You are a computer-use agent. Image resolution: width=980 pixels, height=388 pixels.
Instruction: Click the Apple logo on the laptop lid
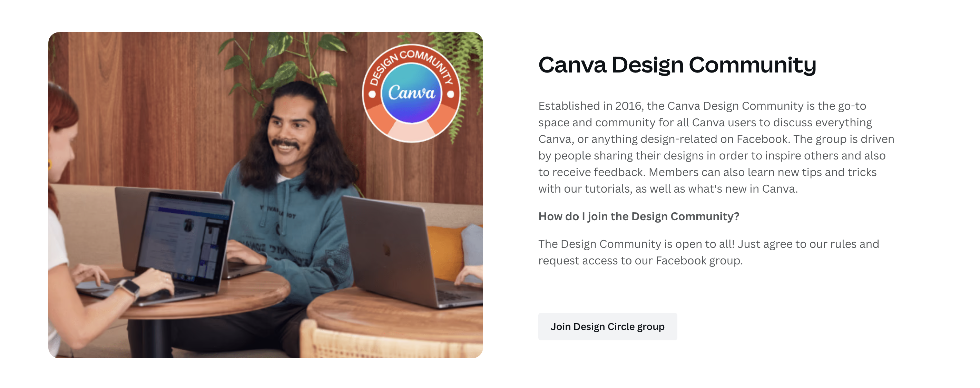tap(386, 250)
